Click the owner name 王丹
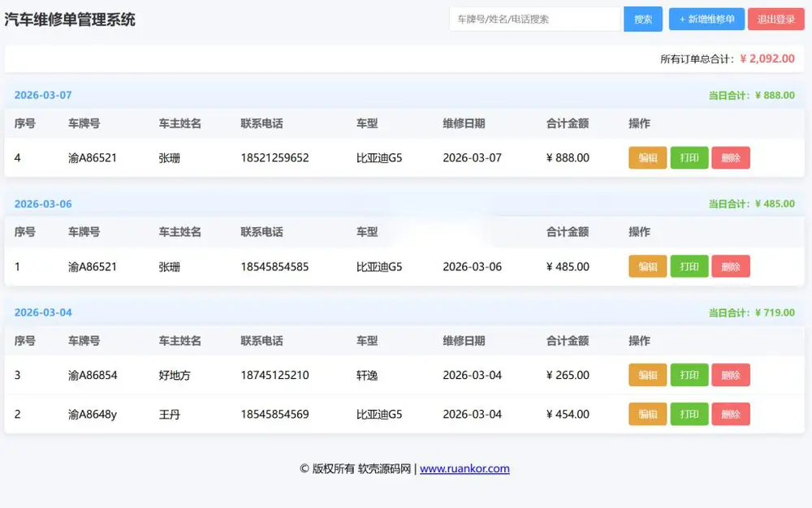The width and height of the screenshot is (812, 508). click(x=170, y=415)
